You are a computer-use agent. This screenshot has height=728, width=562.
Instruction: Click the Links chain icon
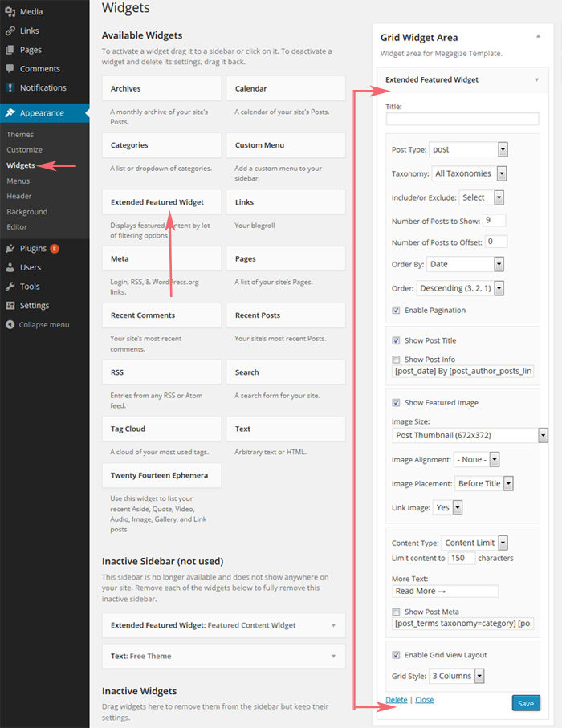[x=10, y=31]
